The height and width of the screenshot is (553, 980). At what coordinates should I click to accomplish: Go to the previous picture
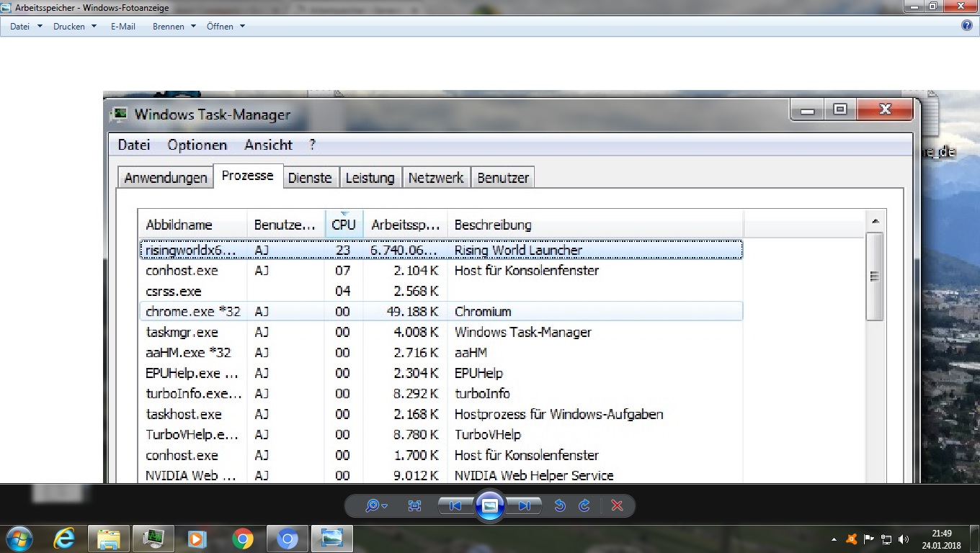455,506
